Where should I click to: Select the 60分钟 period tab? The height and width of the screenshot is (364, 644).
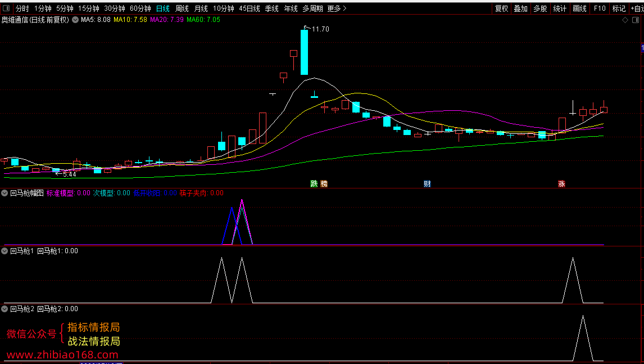tap(140, 8)
